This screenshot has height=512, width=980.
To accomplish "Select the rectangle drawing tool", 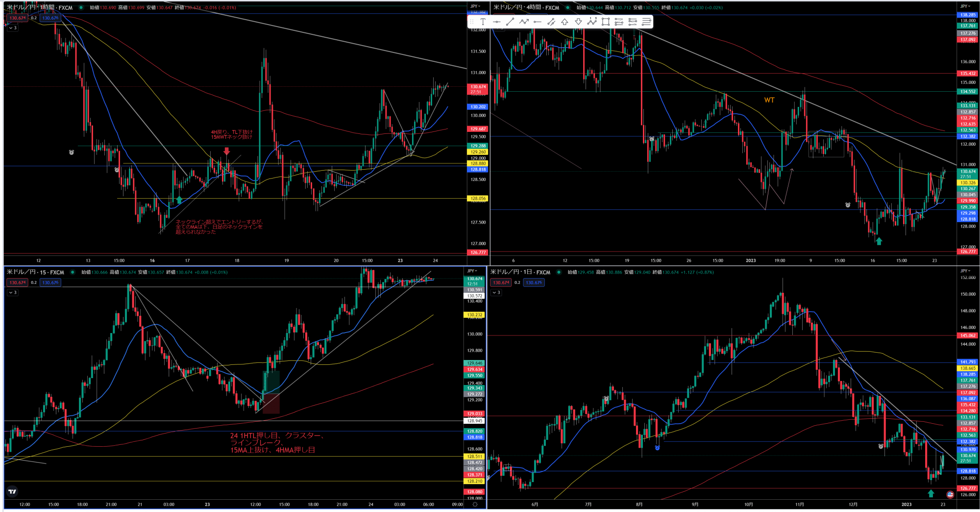I will [606, 22].
